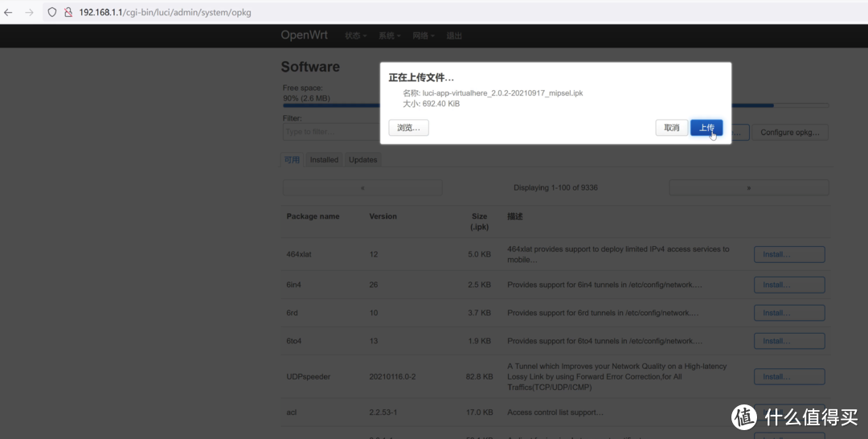This screenshot has height=439, width=868.
Task: Open the 状态 dropdown menu
Action: 355,36
